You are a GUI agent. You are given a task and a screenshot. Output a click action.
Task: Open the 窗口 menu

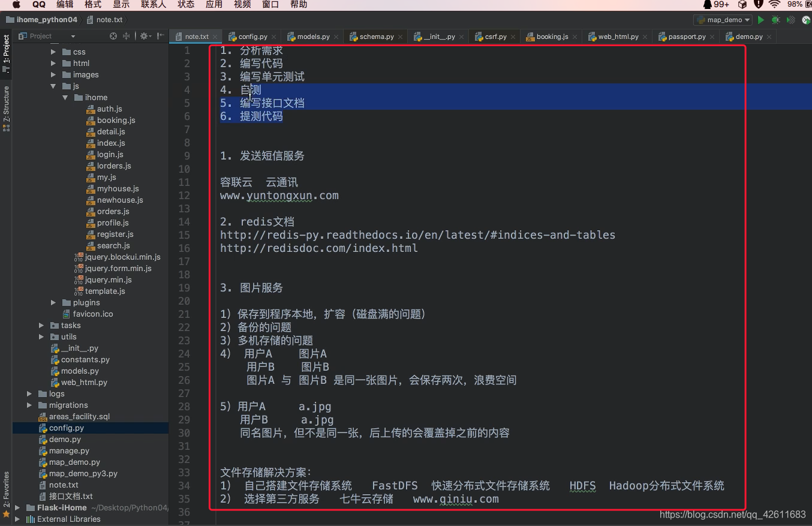(x=270, y=4)
